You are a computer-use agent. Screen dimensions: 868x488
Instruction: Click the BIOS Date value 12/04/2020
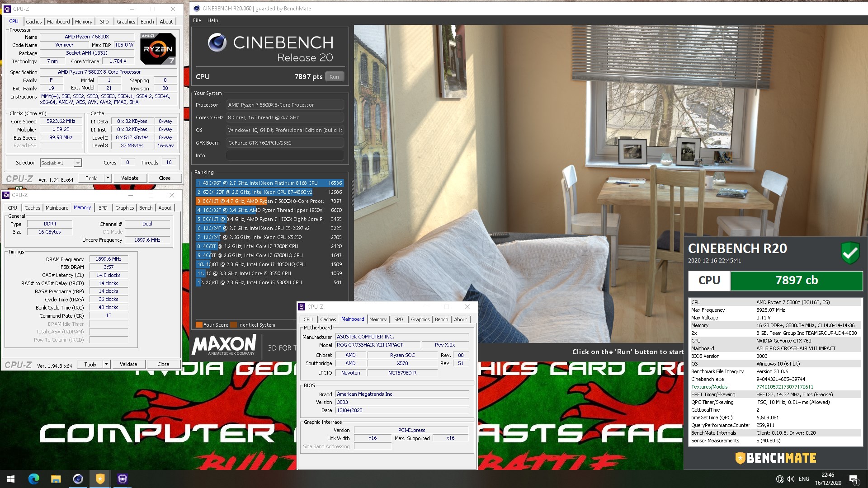point(402,410)
